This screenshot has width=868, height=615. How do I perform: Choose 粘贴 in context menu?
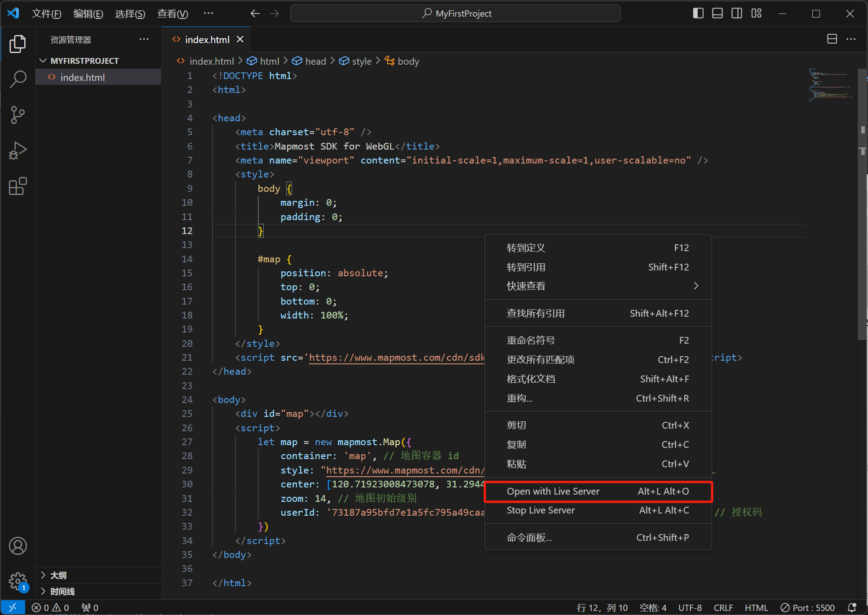click(x=598, y=464)
